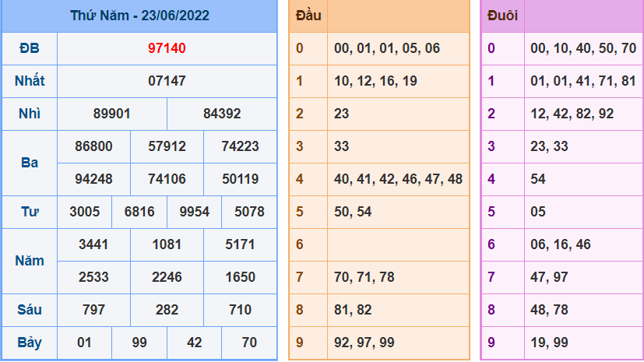Screen dimensions: 644x362
Task: Click the ĐB row label
Action: coord(30,48)
